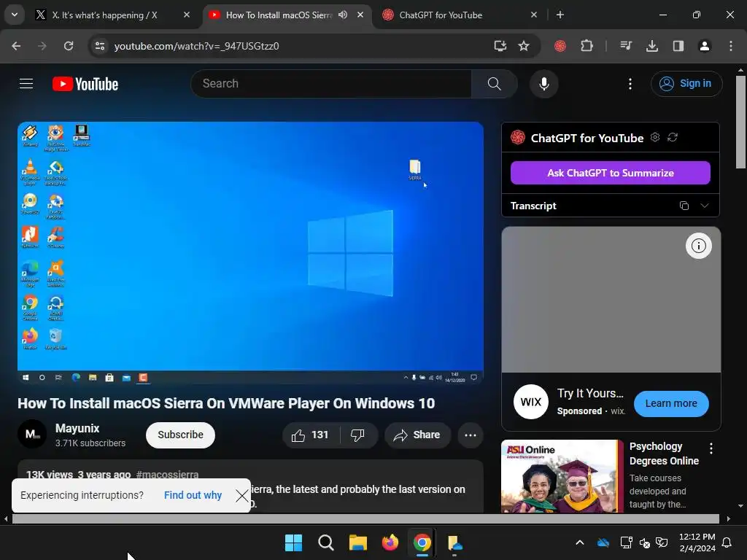The height and width of the screenshot is (560, 747).
Task: Mute the tab via speaker icon
Action: [x=343, y=15]
